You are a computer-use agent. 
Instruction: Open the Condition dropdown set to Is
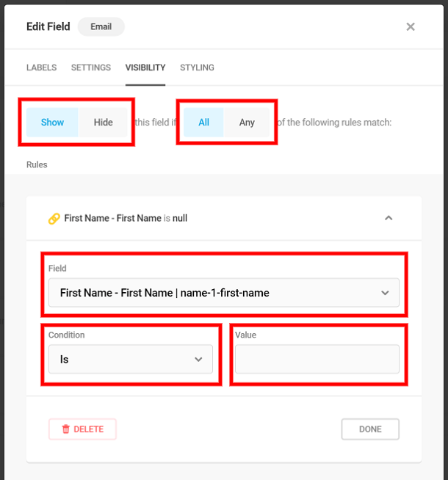131,359
